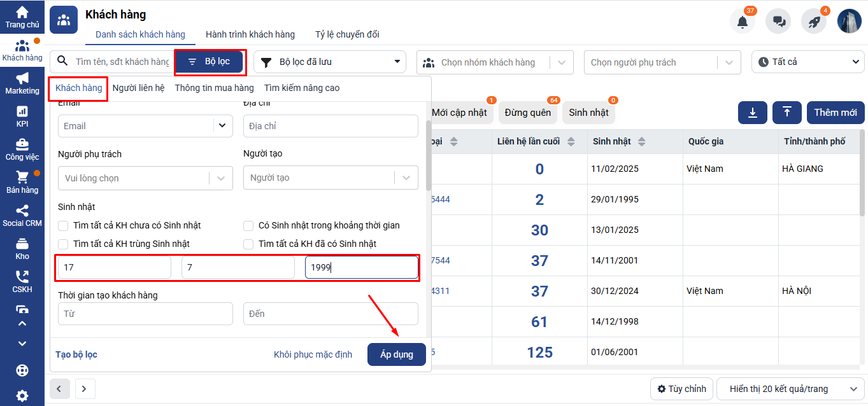Tick "Tìm tất cả KH trùng Sinh nhật"
Screen dimensions: 868x406
pyautogui.click(x=63, y=244)
